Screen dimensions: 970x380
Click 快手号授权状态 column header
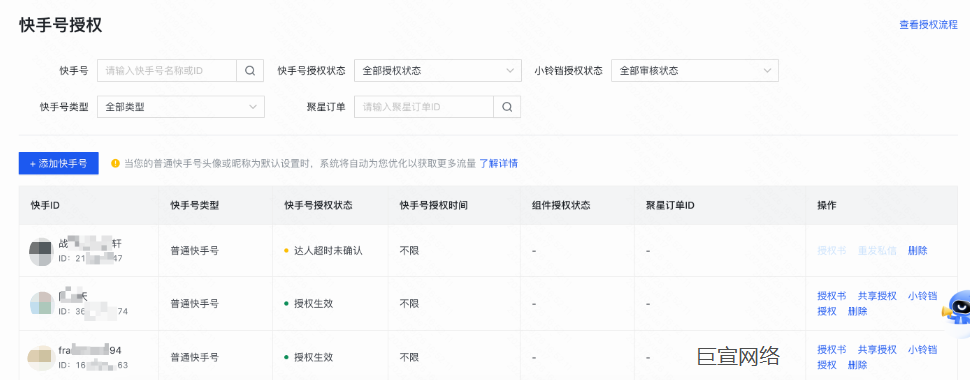pos(319,205)
